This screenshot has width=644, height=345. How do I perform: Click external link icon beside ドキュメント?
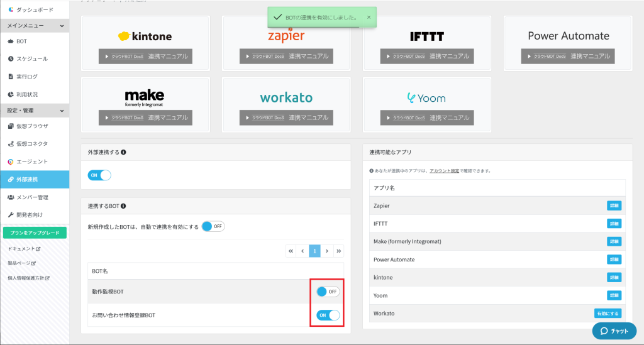point(38,249)
